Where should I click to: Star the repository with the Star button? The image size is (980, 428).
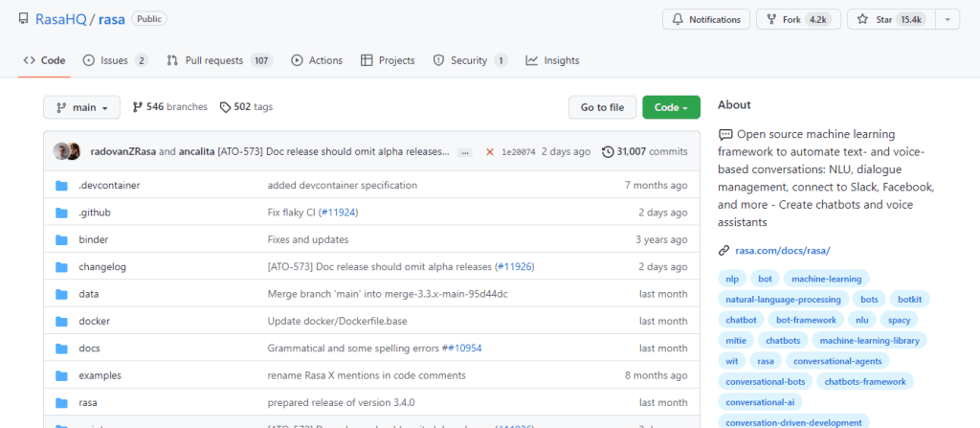(x=891, y=19)
